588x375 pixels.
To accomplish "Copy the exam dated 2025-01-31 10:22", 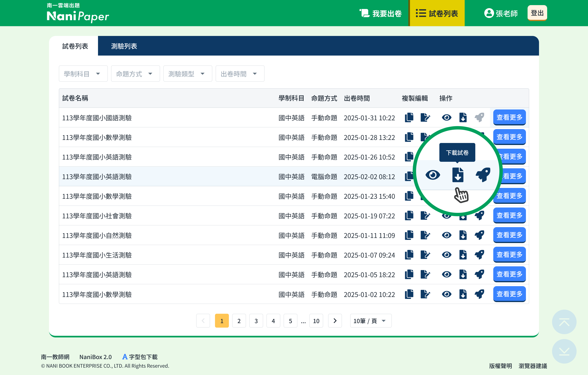I will click(409, 117).
